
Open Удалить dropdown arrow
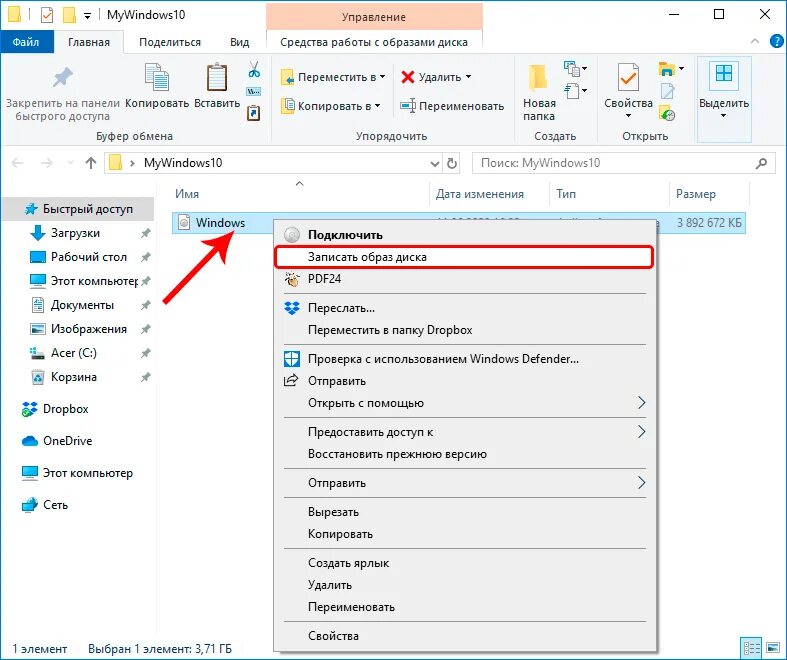coord(469,77)
